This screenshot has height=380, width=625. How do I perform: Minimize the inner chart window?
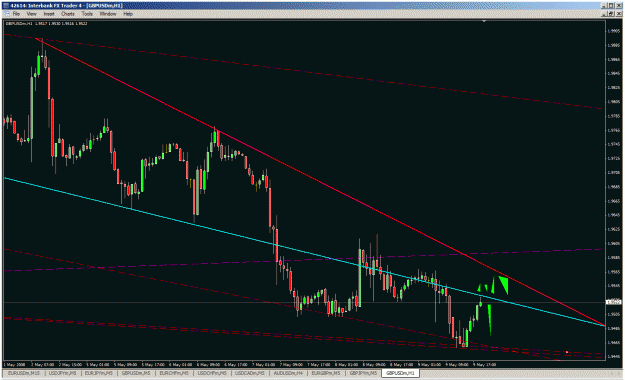coord(605,14)
